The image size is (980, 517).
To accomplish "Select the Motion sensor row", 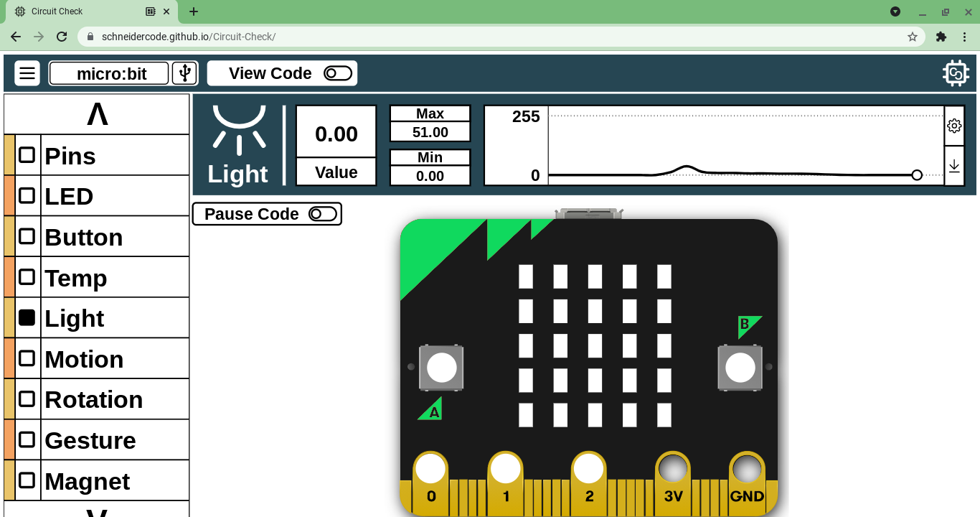I will coord(97,358).
